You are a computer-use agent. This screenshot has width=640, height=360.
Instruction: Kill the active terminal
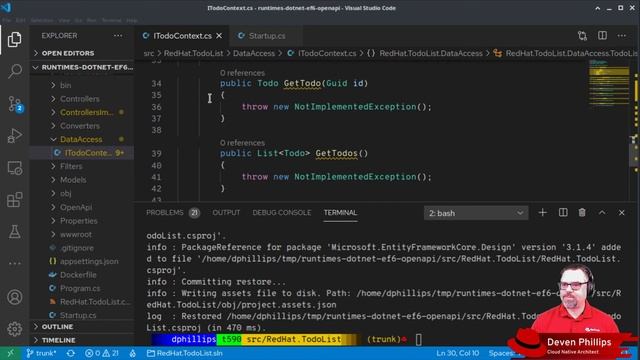pyautogui.click(x=582, y=213)
